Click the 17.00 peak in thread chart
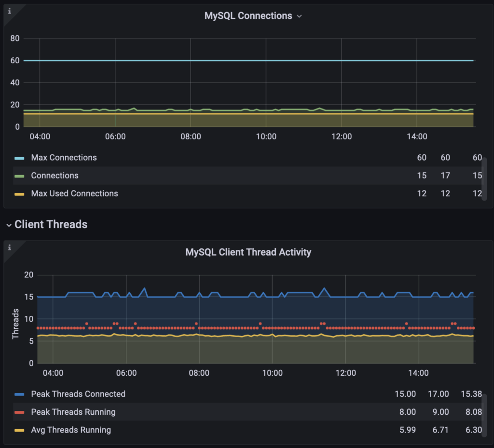 [x=324, y=288]
